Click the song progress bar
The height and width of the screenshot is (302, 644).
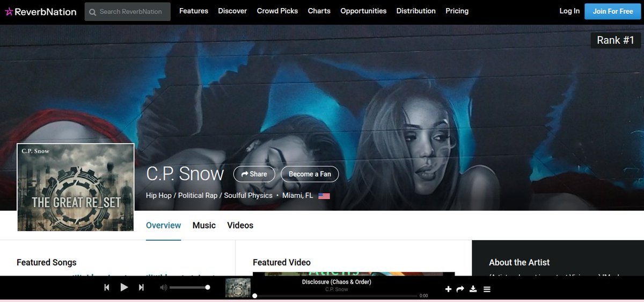point(335,296)
